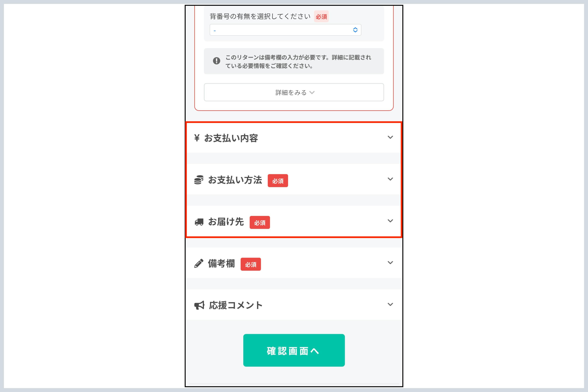
Task: Click the 備考欄 section title
Action: click(x=221, y=263)
